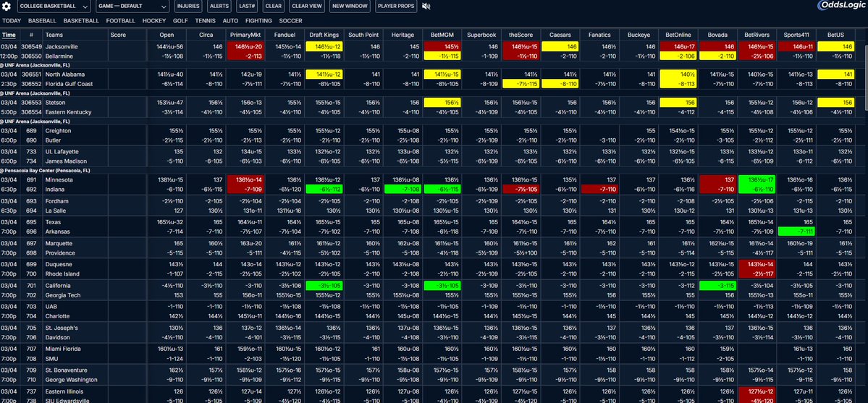Click the Fanatics column header
Viewport: 868px width, 403px height.
[x=599, y=35]
